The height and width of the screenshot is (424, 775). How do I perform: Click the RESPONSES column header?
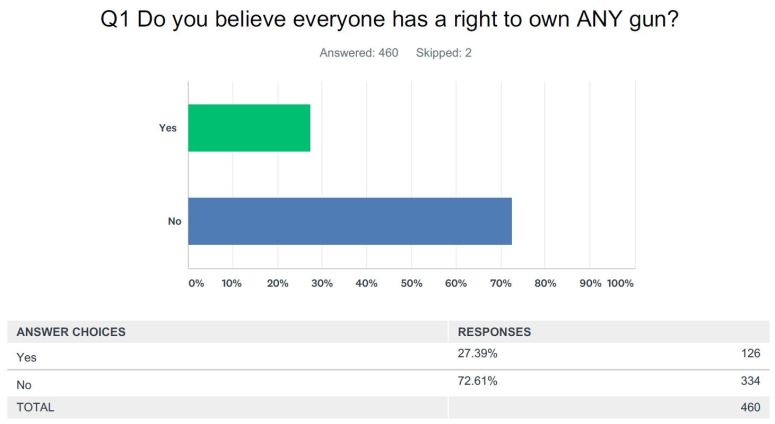pos(494,331)
